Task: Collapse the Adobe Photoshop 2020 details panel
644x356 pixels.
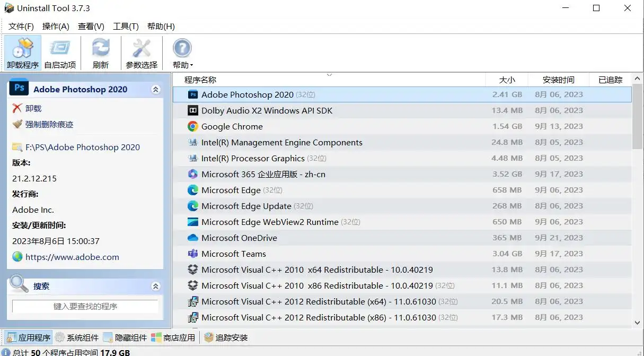Action: pyautogui.click(x=156, y=90)
